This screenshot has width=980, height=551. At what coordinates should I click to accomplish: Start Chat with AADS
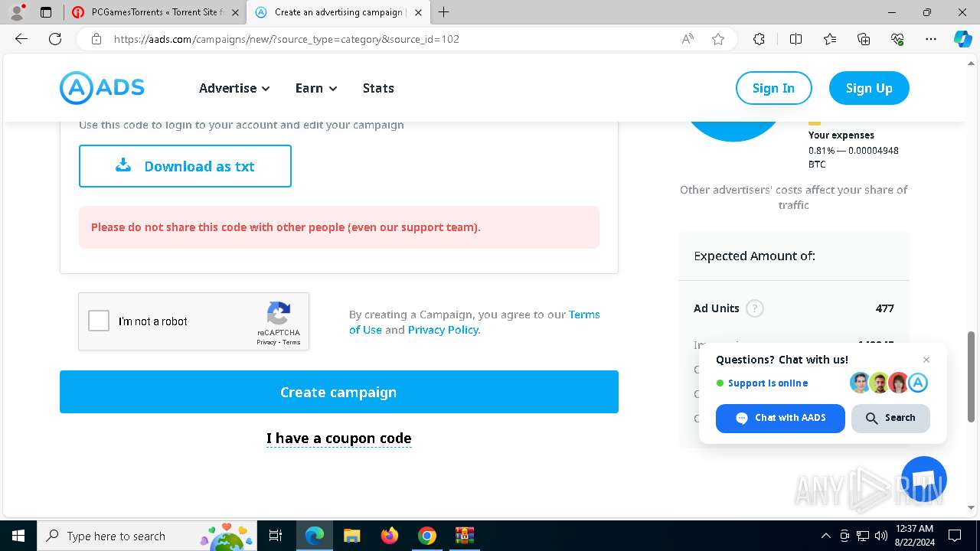point(780,418)
